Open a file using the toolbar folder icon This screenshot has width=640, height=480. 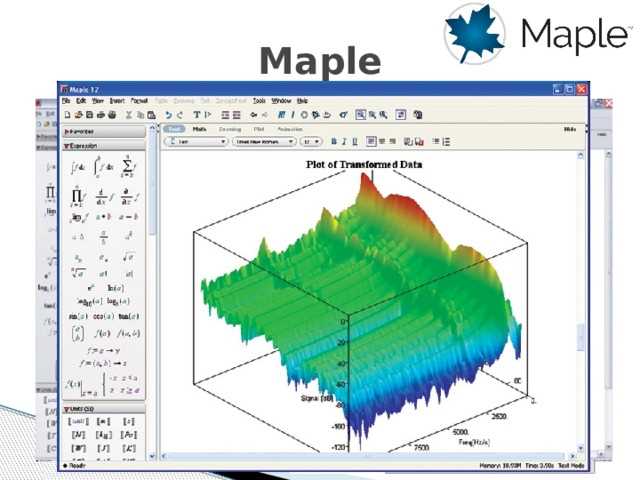(79, 115)
